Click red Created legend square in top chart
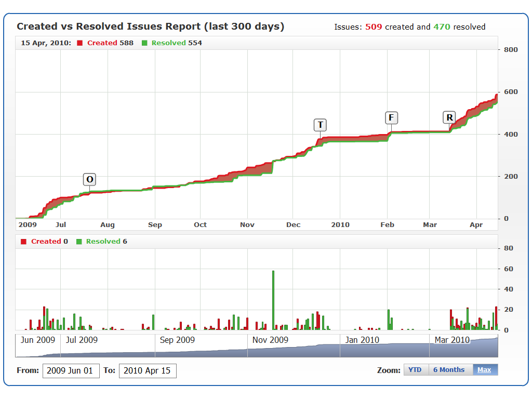The width and height of the screenshot is (532, 399). click(80, 43)
